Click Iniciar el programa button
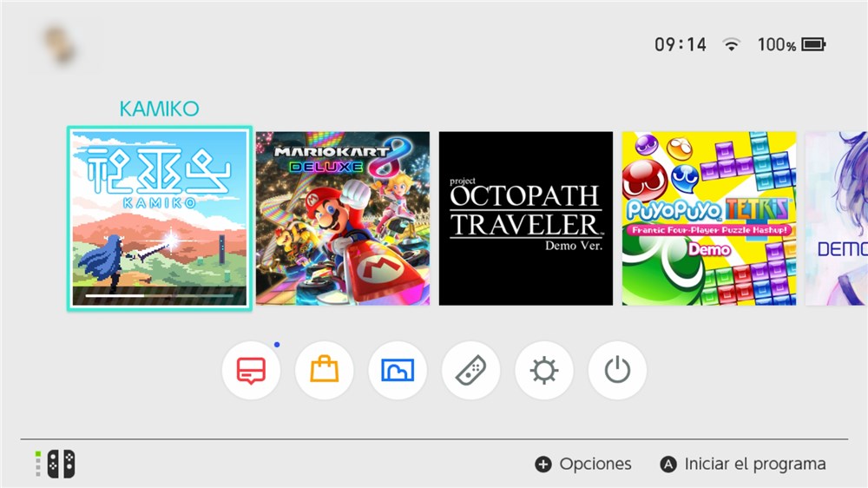 [x=743, y=465]
